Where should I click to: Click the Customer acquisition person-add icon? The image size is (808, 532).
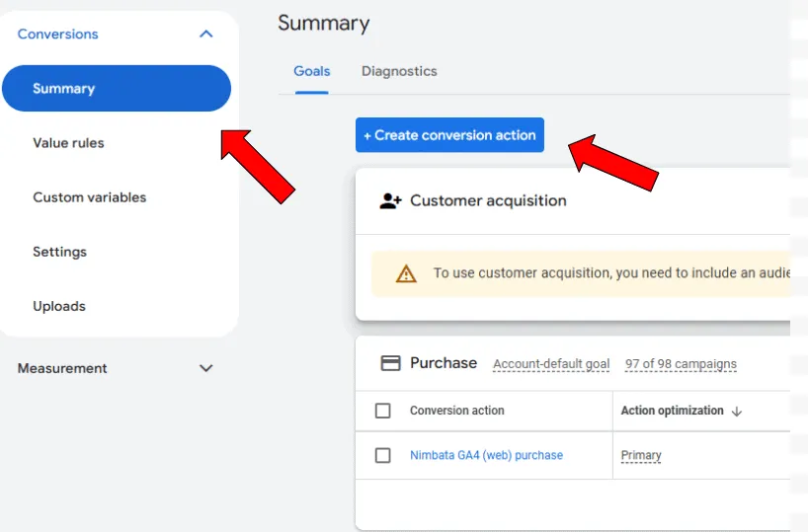pyautogui.click(x=390, y=200)
